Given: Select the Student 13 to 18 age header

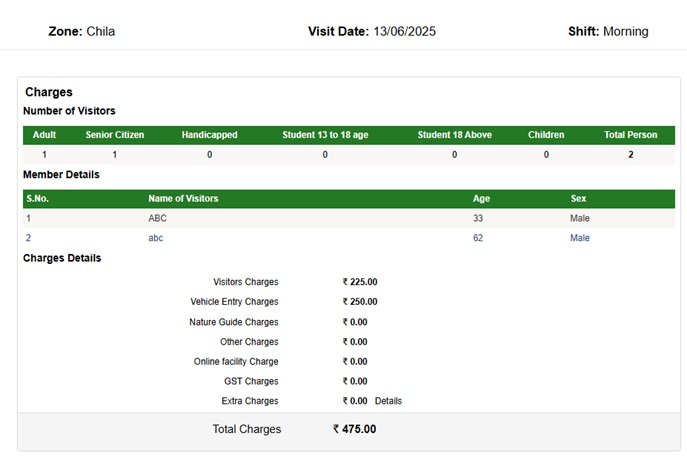Looking at the screenshot, I should point(325,135).
